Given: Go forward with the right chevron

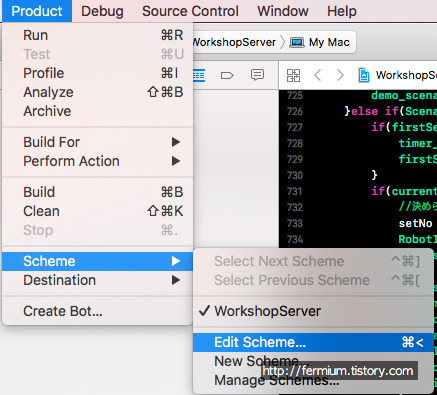Looking at the screenshot, I should point(340,75).
